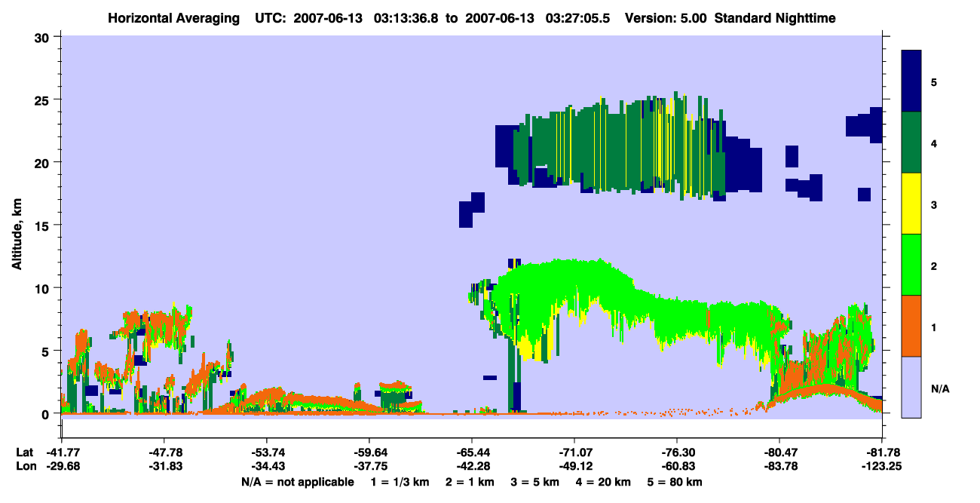Click the y-axis tick label 15
The height and width of the screenshot is (503, 980).
tap(43, 225)
